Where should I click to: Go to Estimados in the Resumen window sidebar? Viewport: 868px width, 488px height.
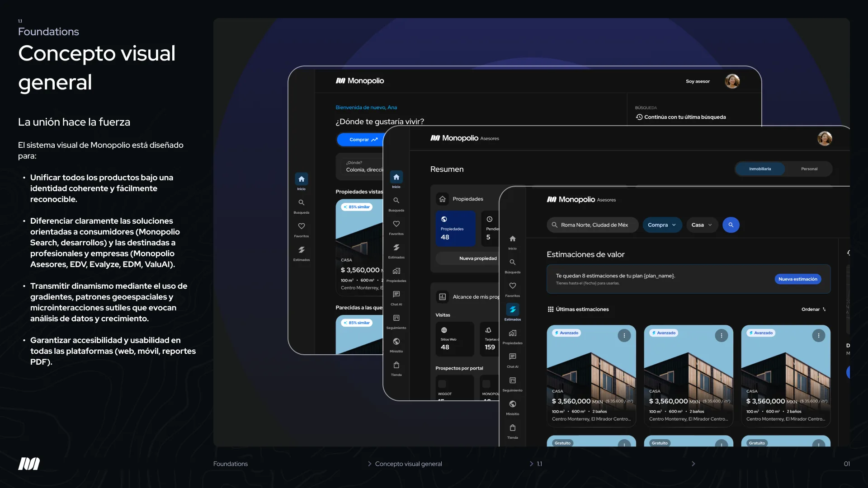pyautogui.click(x=396, y=251)
